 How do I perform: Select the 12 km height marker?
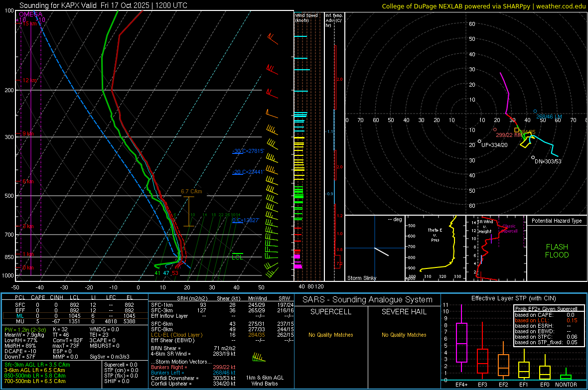[x=29, y=80]
